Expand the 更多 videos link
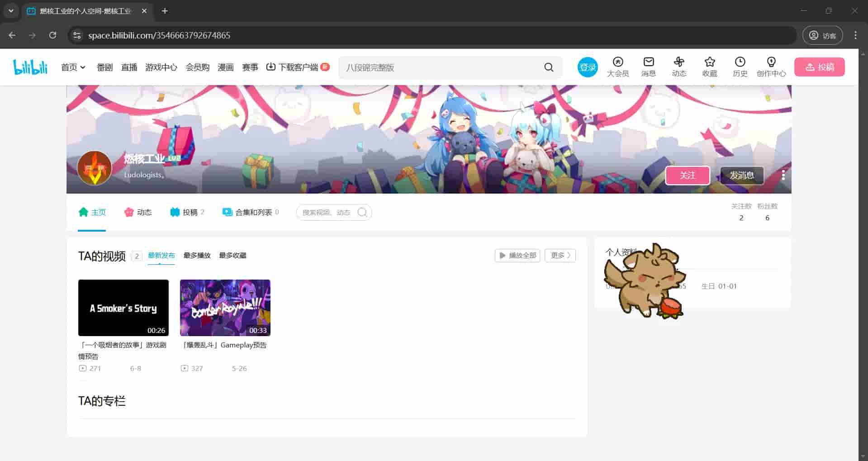868x461 pixels. pos(560,256)
